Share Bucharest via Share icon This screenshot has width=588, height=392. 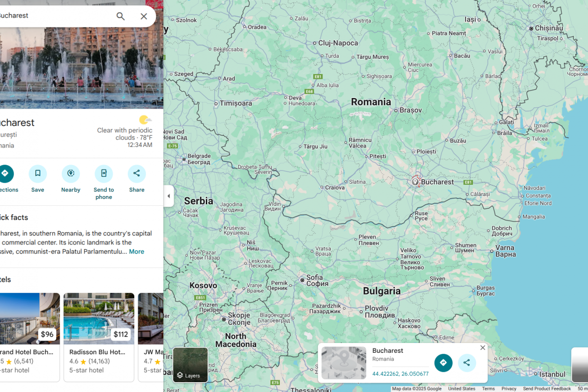click(137, 173)
